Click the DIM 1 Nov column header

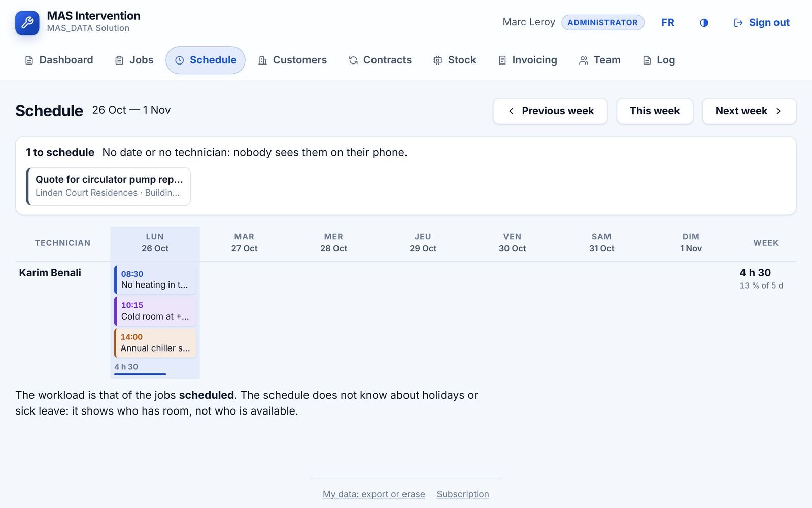tap(691, 243)
